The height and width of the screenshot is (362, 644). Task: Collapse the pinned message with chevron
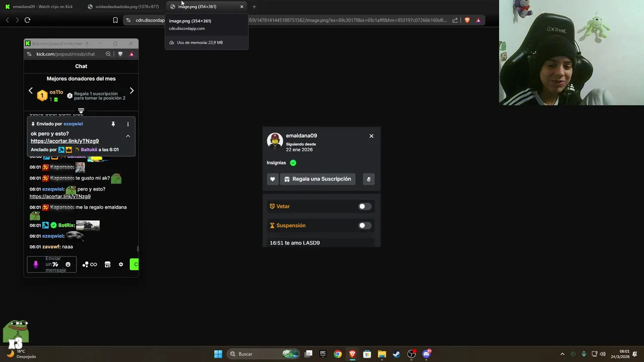pos(128,136)
